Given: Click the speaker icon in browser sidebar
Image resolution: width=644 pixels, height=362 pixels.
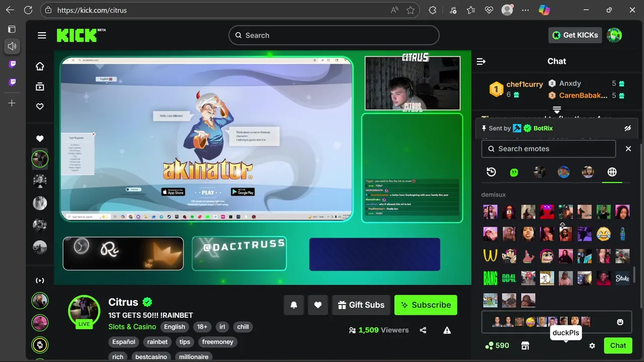Looking at the screenshot, I should point(12,46).
